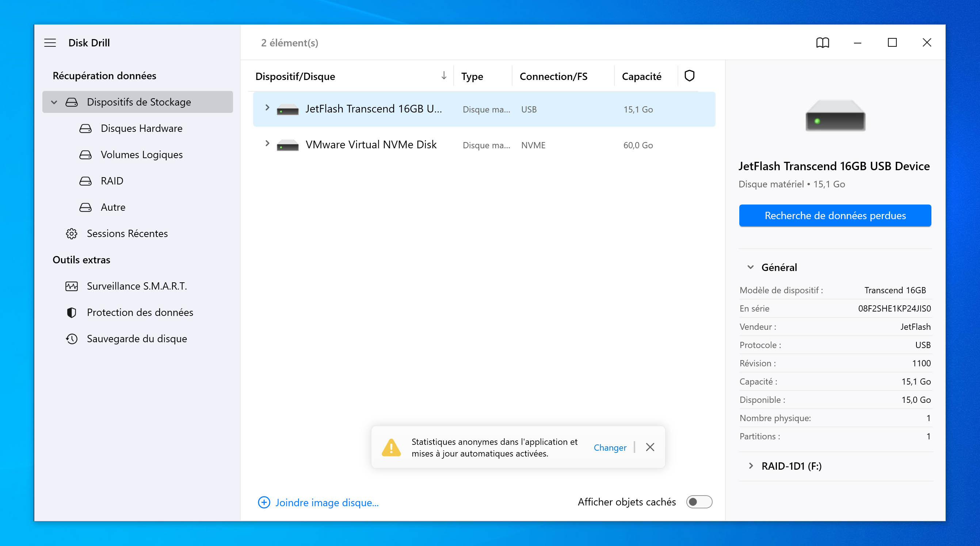Click the Surveillance S.M.A.R.T. monitor icon
This screenshot has height=546, width=980.
point(72,286)
